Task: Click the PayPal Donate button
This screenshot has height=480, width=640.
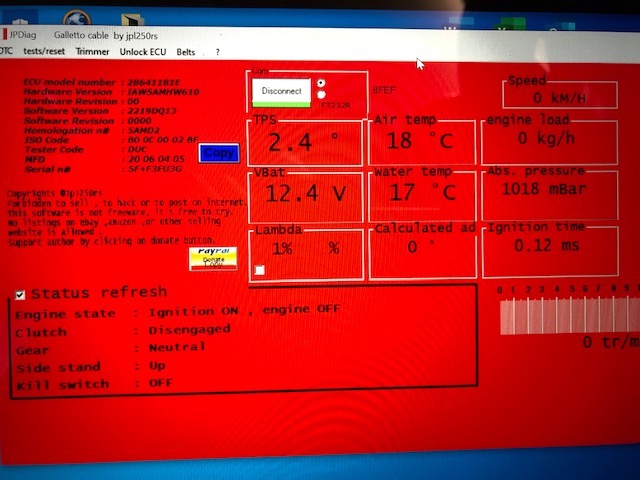Action: [x=213, y=259]
